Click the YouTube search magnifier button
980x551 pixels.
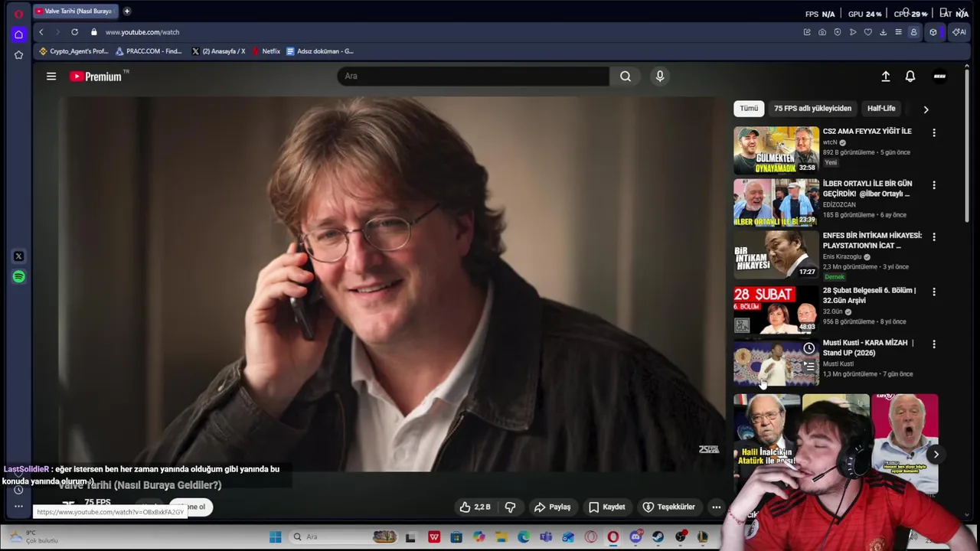(626, 76)
